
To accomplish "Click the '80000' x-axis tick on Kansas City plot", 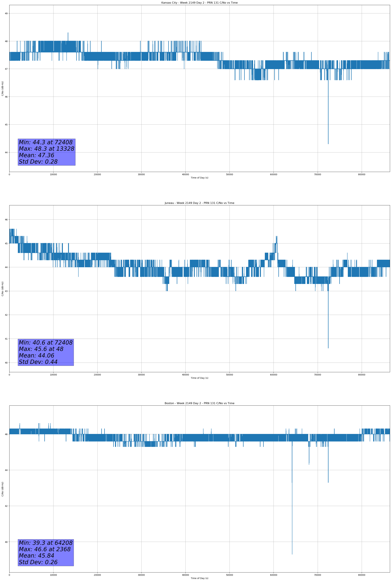I will [x=362, y=175].
